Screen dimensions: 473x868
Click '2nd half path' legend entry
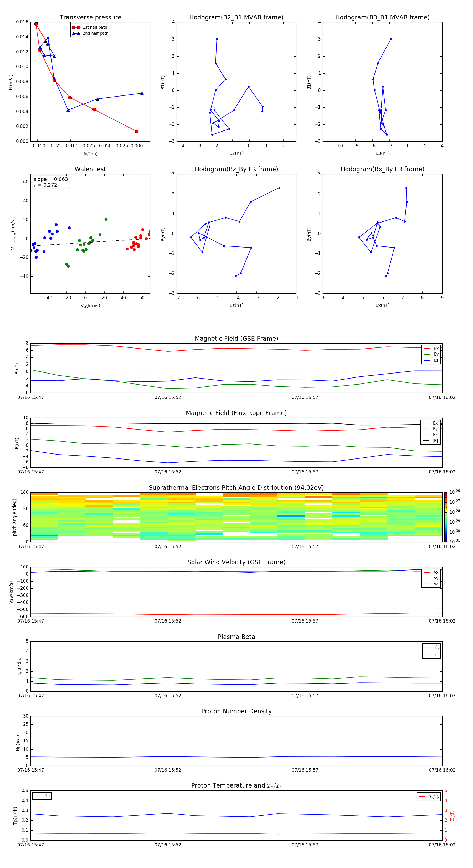point(90,33)
